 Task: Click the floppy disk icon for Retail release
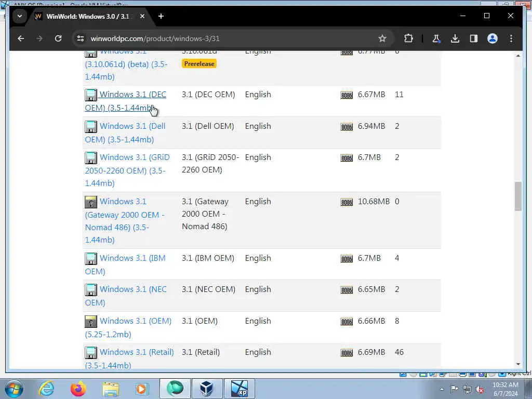point(91,353)
